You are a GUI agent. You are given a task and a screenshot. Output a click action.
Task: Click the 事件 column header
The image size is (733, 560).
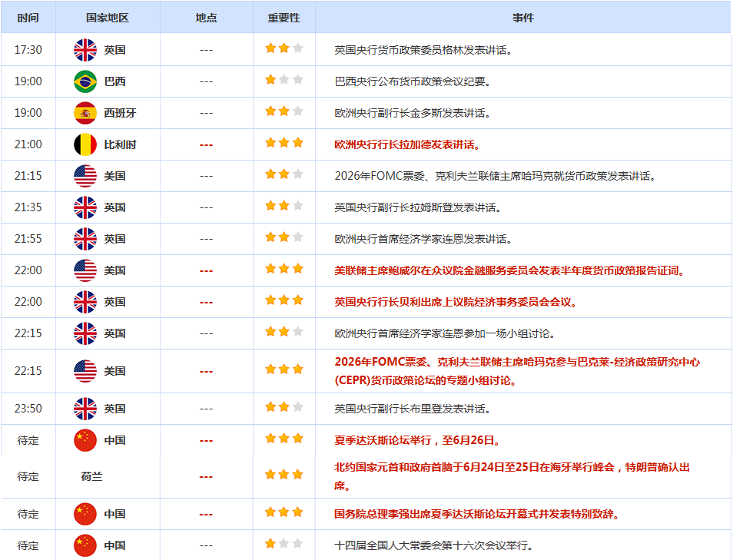pyautogui.click(x=523, y=18)
